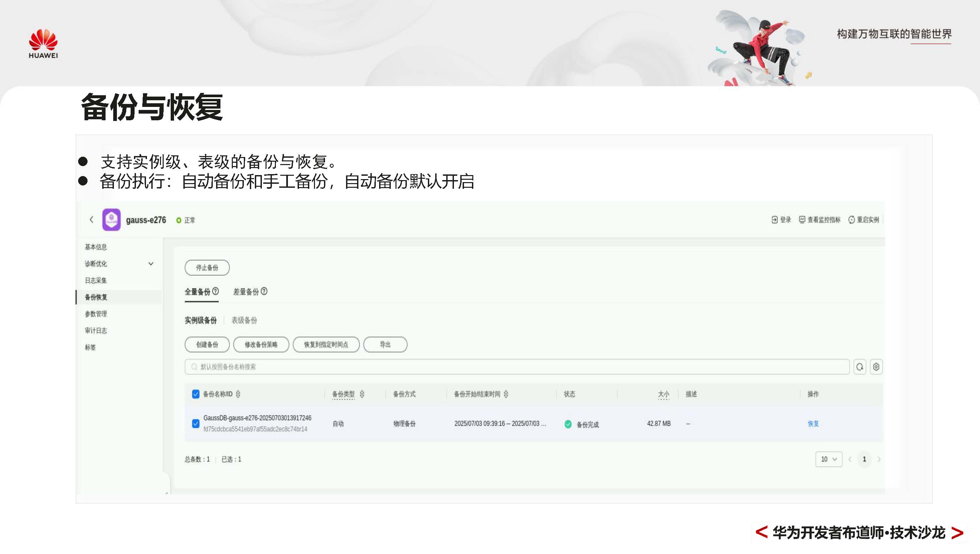
Task: Click the 停止备份 button
Action: point(207,268)
